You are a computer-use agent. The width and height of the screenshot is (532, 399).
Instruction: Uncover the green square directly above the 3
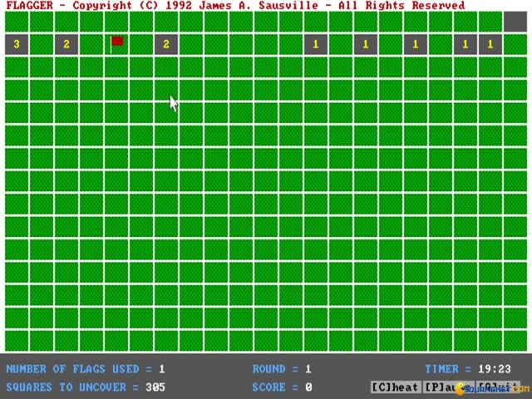pos(17,22)
